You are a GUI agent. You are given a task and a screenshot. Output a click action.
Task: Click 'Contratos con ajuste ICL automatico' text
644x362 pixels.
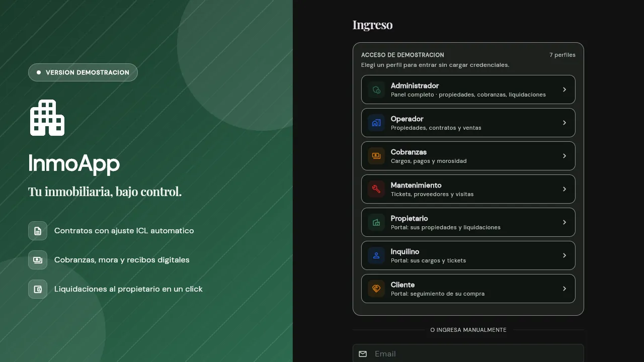[124, 231]
